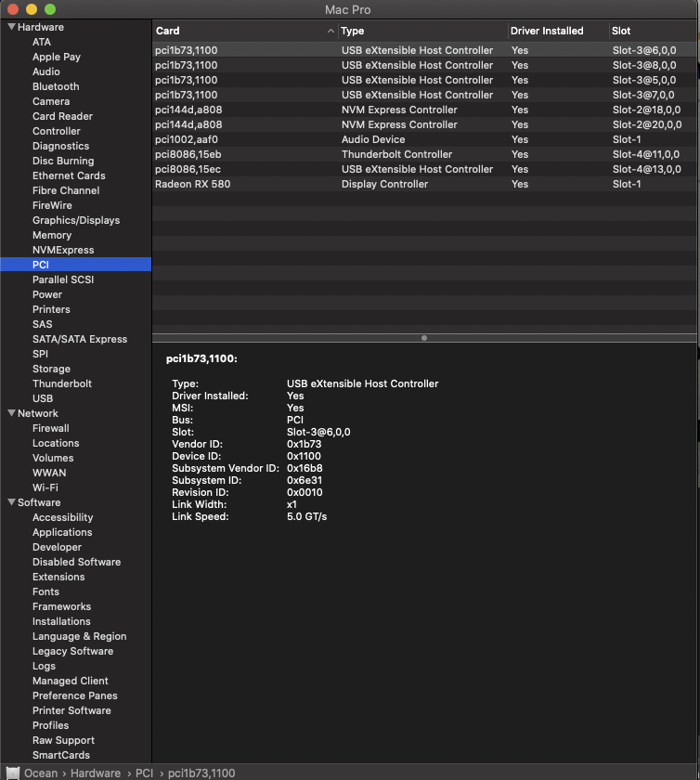This screenshot has width=700, height=780.
Task: Select Preference Panes entry
Action: coord(75,695)
